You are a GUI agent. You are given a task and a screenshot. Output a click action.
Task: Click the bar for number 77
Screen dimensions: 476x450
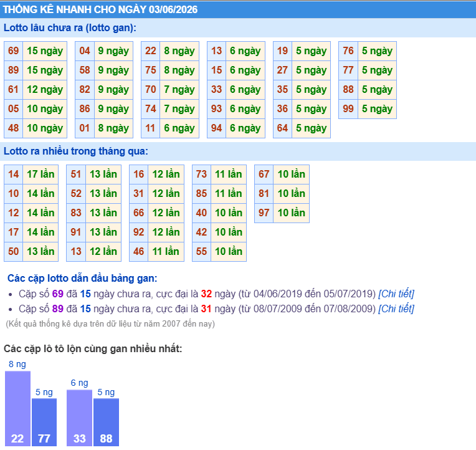tap(44, 422)
